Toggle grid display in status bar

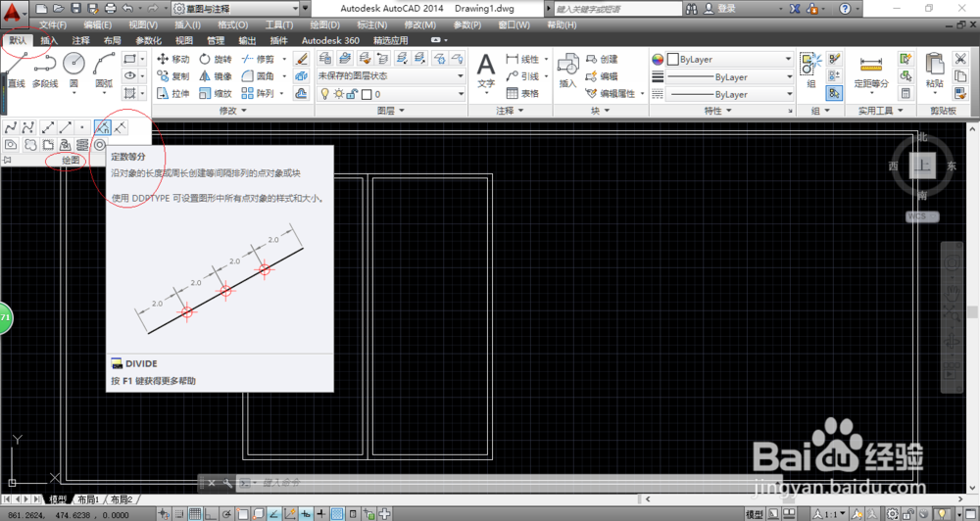pyautogui.click(x=195, y=514)
